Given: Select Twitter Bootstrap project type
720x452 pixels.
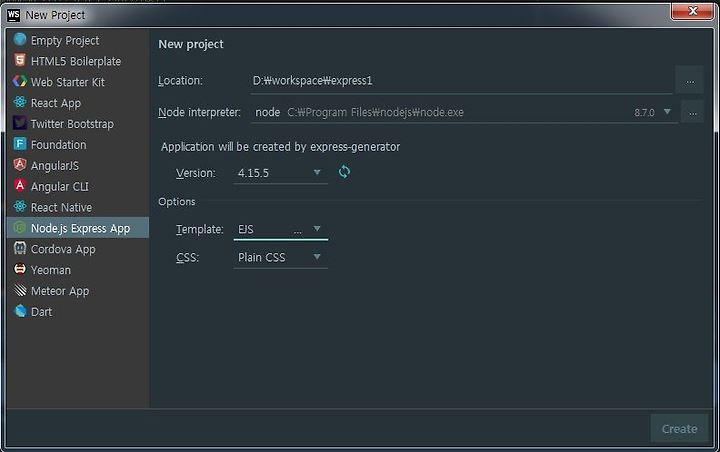Looking at the screenshot, I should coord(78,124).
